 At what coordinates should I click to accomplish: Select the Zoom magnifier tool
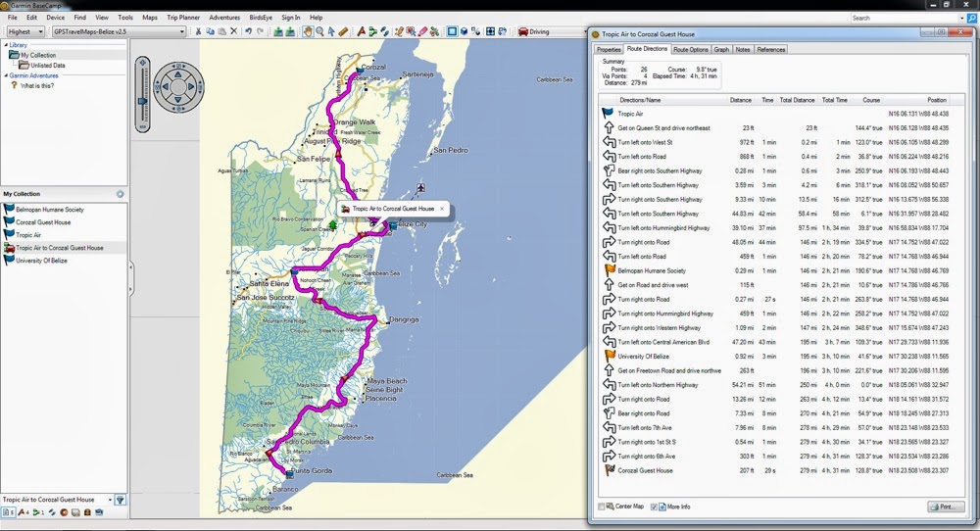(x=319, y=31)
